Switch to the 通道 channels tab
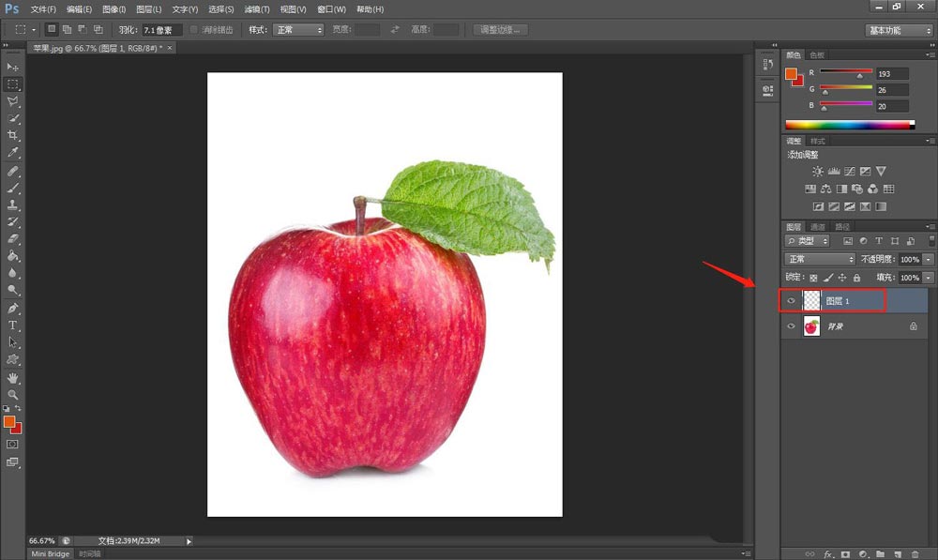The height and width of the screenshot is (560, 938). pyautogui.click(x=818, y=227)
